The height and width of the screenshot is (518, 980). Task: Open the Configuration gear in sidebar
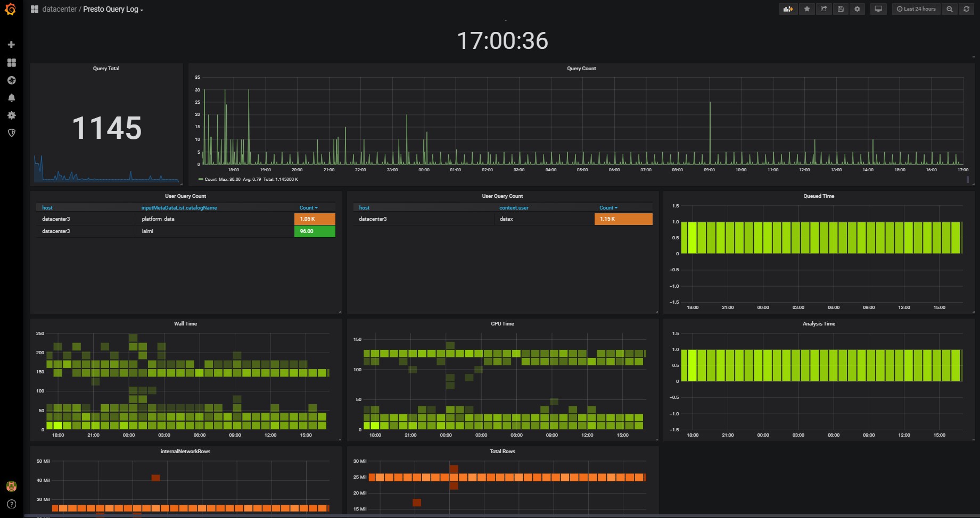[x=11, y=115]
